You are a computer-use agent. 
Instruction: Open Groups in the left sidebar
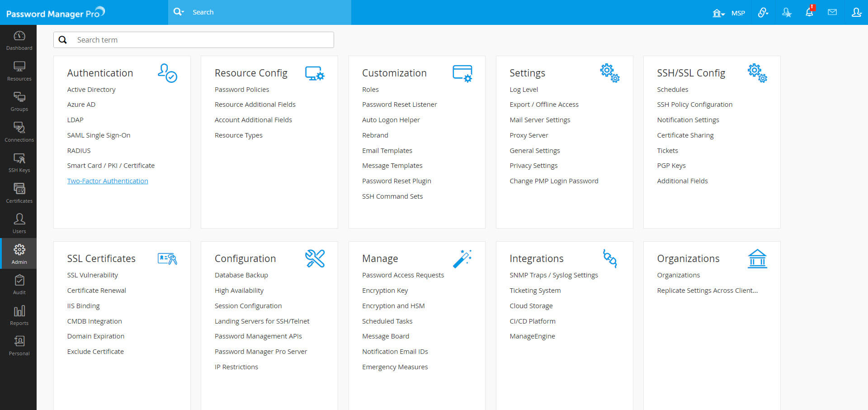19,101
